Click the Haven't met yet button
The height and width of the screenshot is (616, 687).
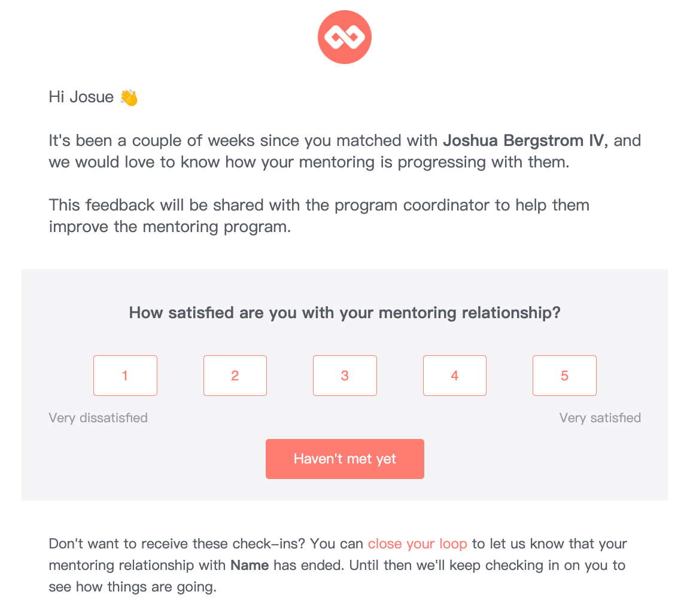345,459
